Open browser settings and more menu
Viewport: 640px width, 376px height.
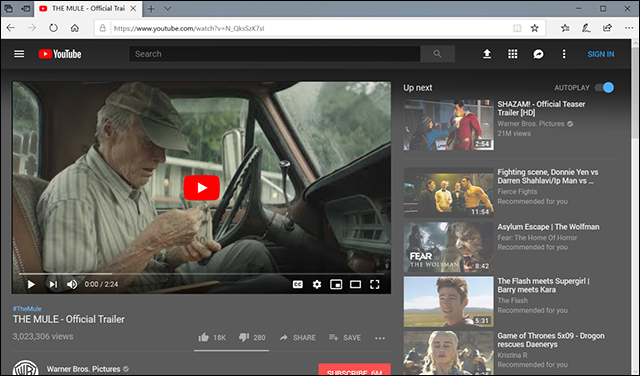(x=629, y=28)
